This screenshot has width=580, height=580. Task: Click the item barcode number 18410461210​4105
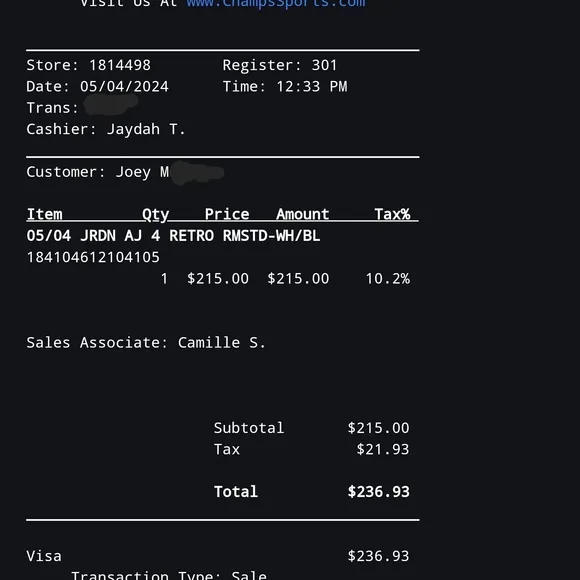tap(93, 257)
